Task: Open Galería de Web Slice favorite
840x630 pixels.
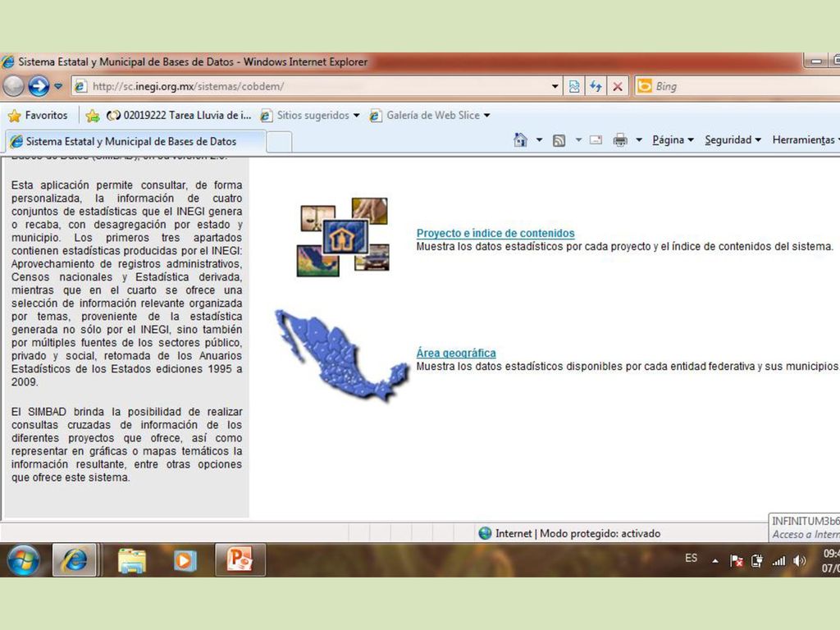Action: point(430,115)
